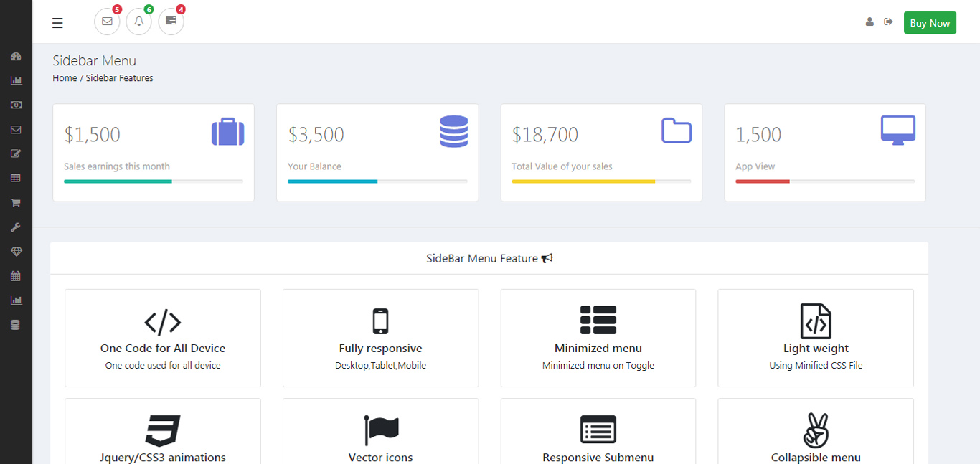Select the bar chart icon below dashboard icon
The image size is (980, 464).
[x=16, y=80]
